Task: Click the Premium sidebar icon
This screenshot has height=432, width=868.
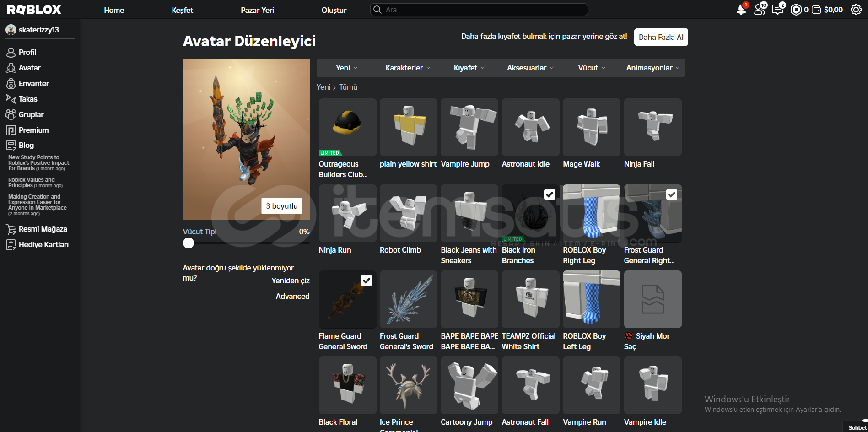Action: tap(11, 130)
